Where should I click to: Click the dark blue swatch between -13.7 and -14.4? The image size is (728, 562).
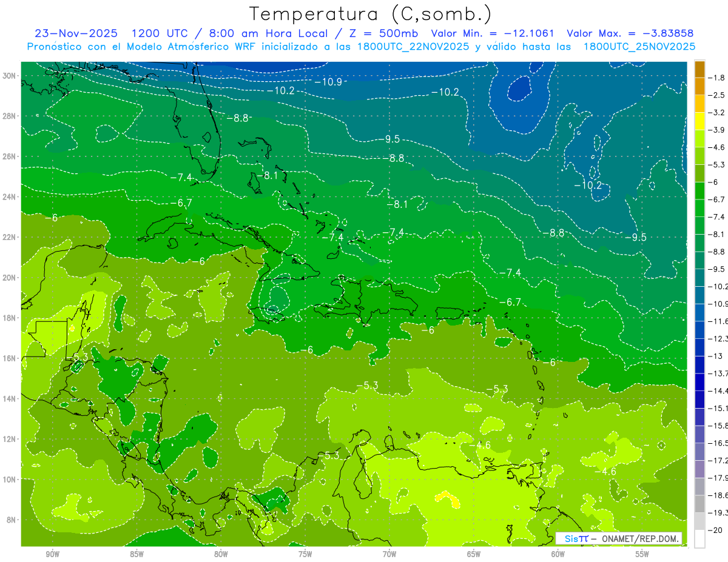point(699,382)
